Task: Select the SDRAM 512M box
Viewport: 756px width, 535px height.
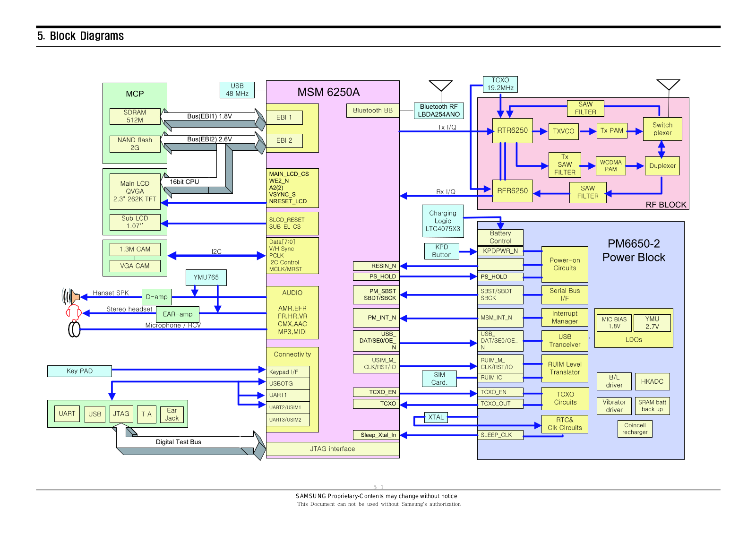Action: coord(135,116)
